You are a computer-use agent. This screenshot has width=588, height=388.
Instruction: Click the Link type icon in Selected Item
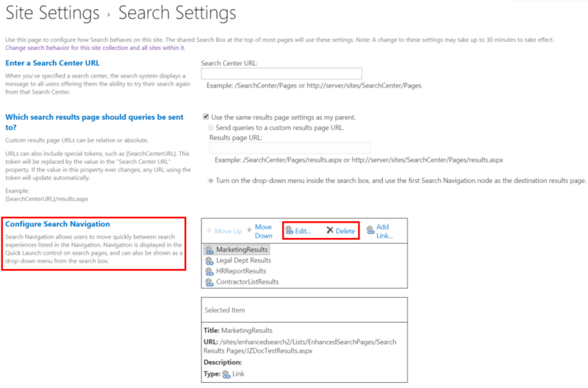(x=226, y=374)
